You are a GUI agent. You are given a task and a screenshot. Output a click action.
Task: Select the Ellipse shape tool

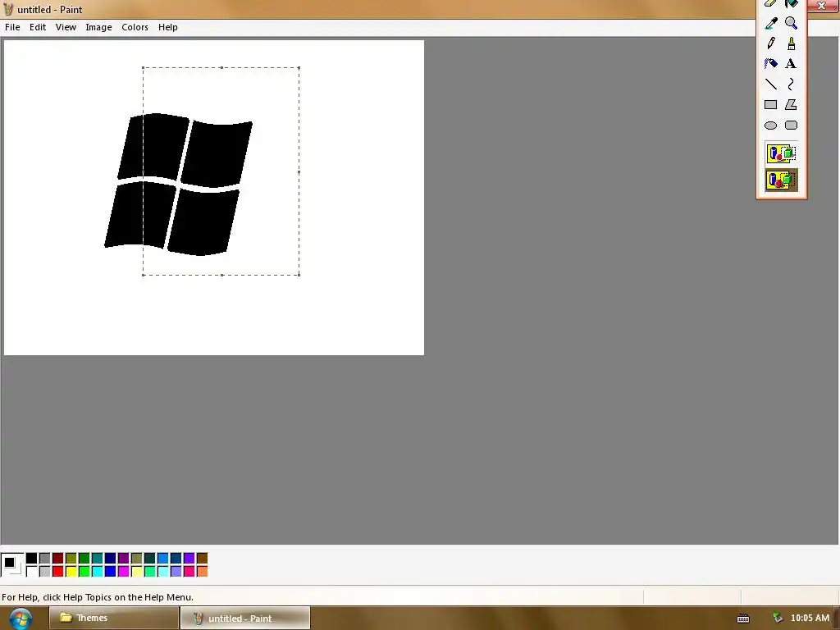tap(771, 126)
